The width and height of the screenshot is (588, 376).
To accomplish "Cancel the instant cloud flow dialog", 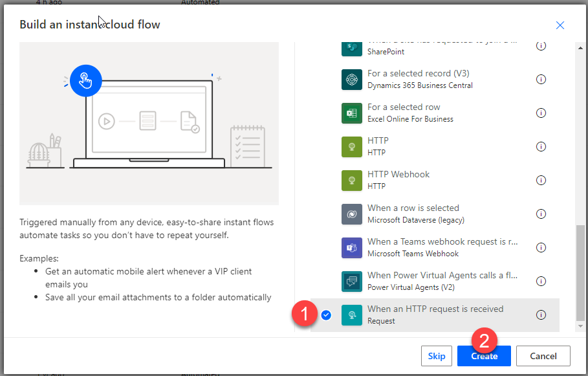I will tap(543, 356).
